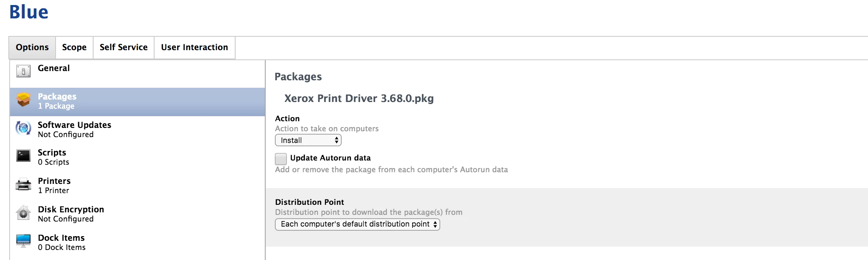Screen dimensions: 868x260
Task: Click the 'Action to take on computers' text
Action: point(327,129)
